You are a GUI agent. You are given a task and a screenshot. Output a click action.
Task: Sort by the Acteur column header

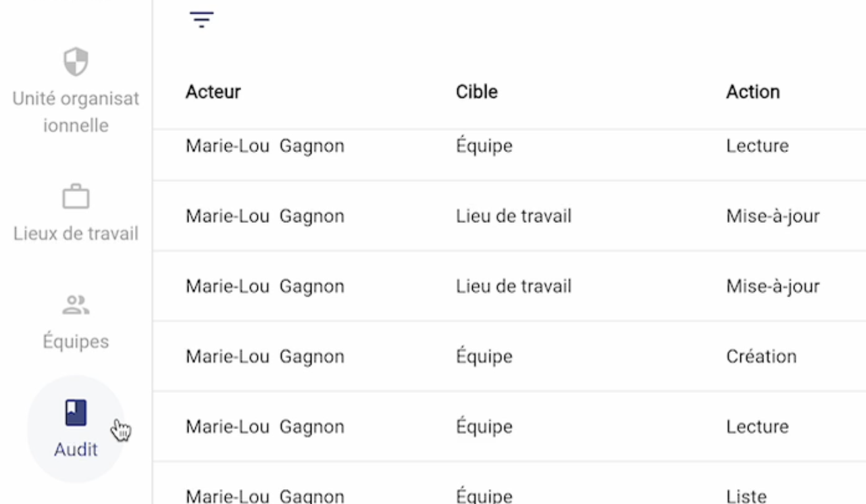click(x=213, y=92)
